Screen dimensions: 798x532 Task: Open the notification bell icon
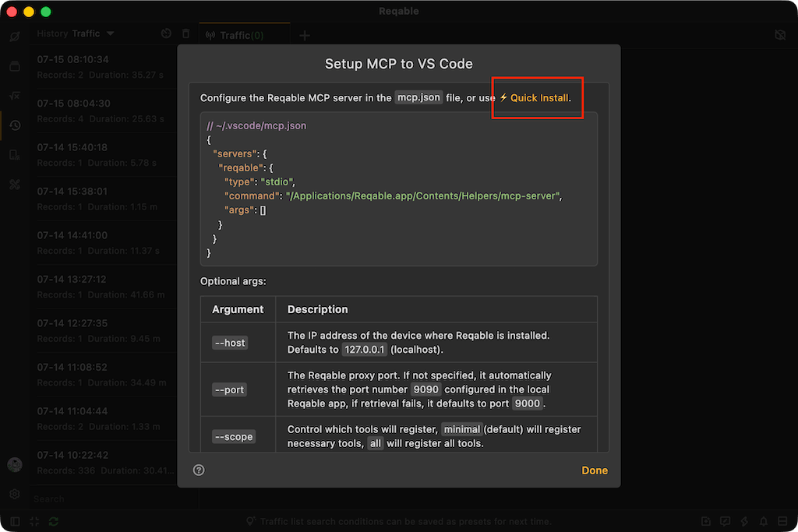764,521
